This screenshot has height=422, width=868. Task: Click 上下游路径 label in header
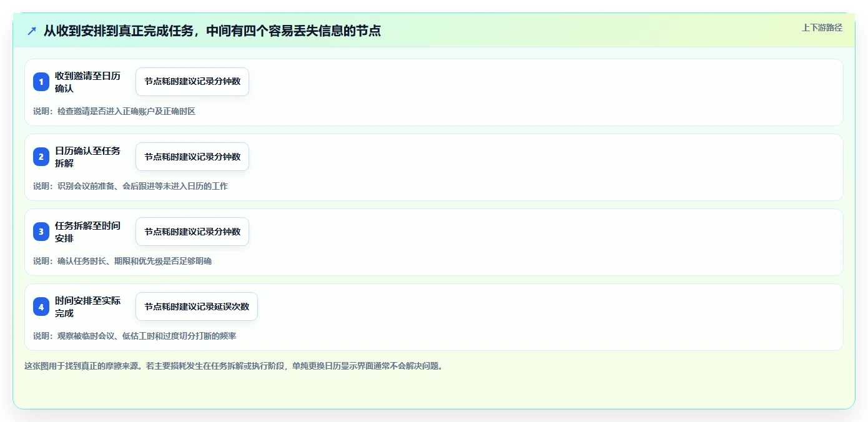822,27
